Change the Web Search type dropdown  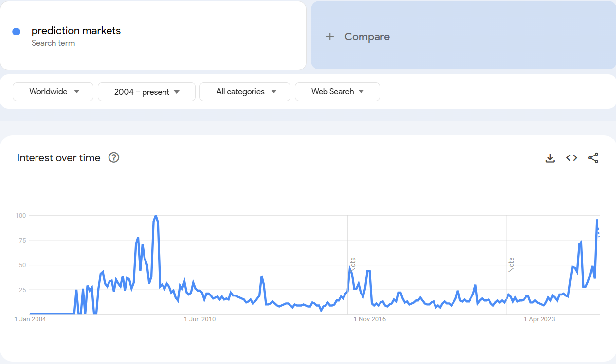[x=337, y=91]
